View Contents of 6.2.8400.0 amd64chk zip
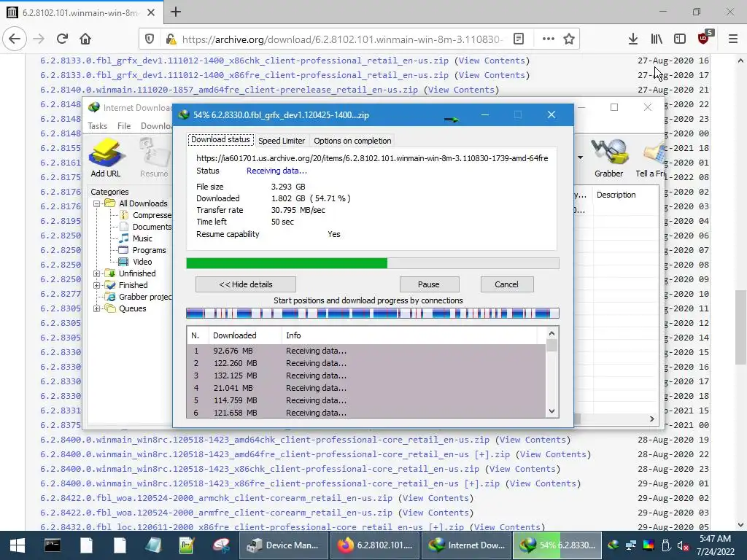This screenshot has height=560, width=747. tap(533, 440)
